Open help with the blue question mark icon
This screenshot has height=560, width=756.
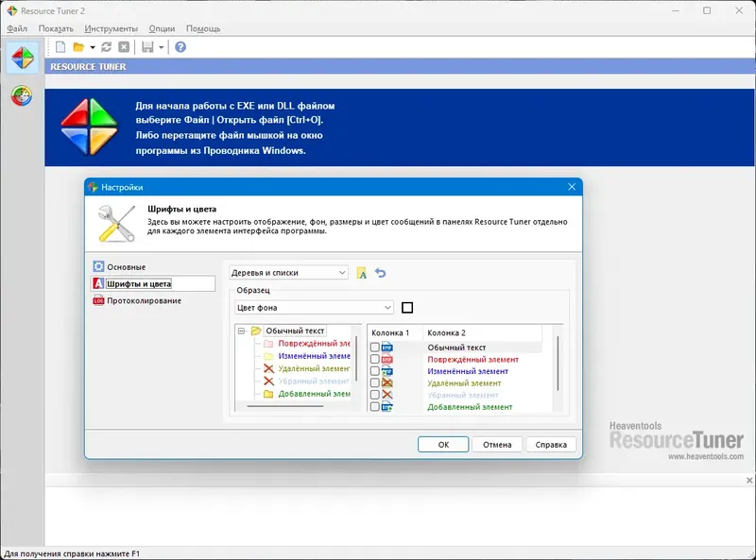[x=180, y=48]
